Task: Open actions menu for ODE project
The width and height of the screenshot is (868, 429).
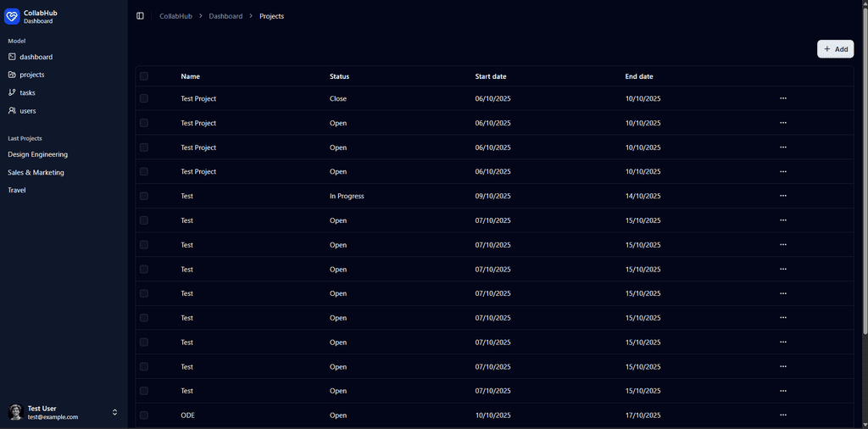Action: point(782,415)
